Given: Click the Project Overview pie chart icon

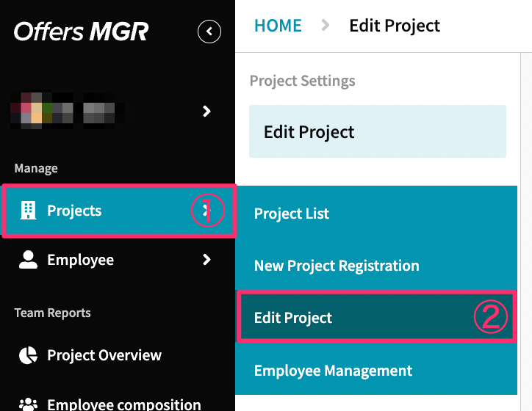Looking at the screenshot, I should point(28,355).
